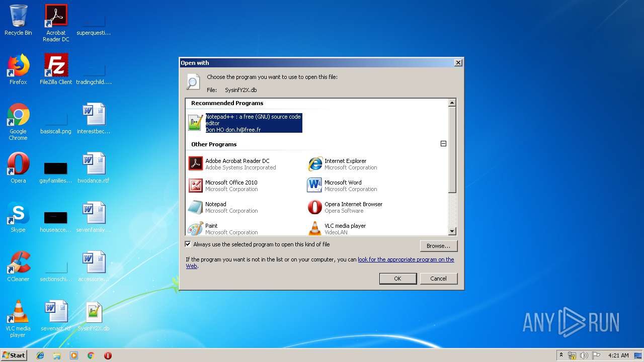644x362 pixels.
Task: Select sevenact.rtf desktop file
Action: (x=56, y=316)
